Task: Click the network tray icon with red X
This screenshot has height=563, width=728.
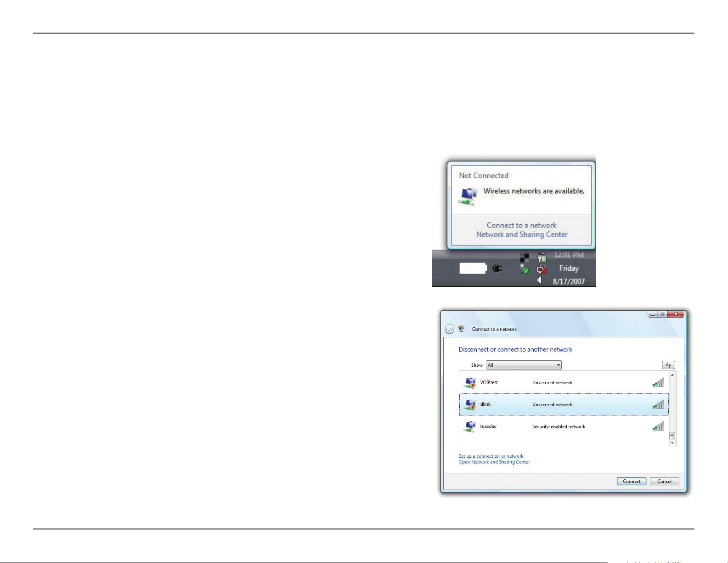Action: [x=542, y=269]
